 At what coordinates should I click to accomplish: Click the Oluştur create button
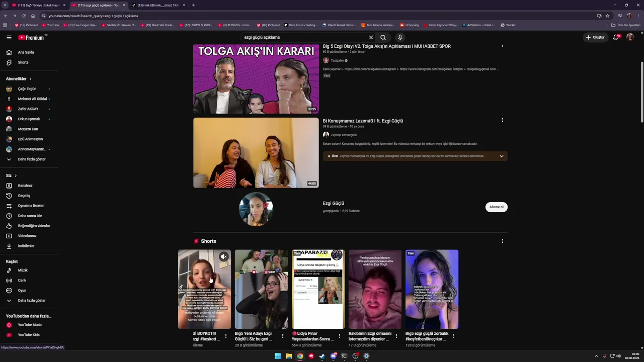595,37
